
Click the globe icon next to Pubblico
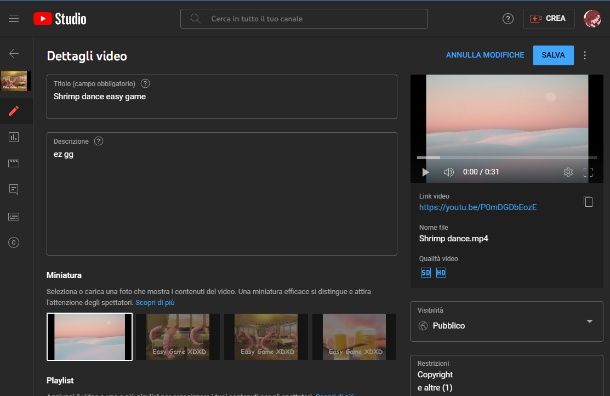(423, 326)
